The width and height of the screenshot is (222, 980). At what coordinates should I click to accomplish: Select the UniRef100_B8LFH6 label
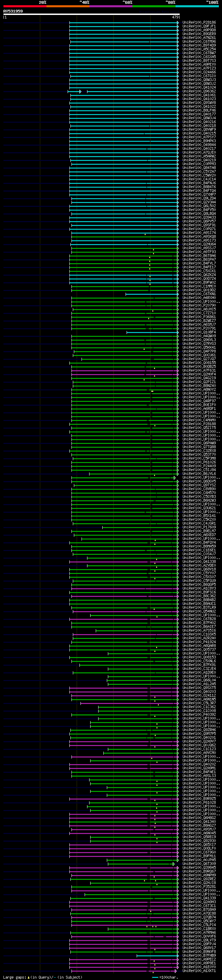(199, 110)
